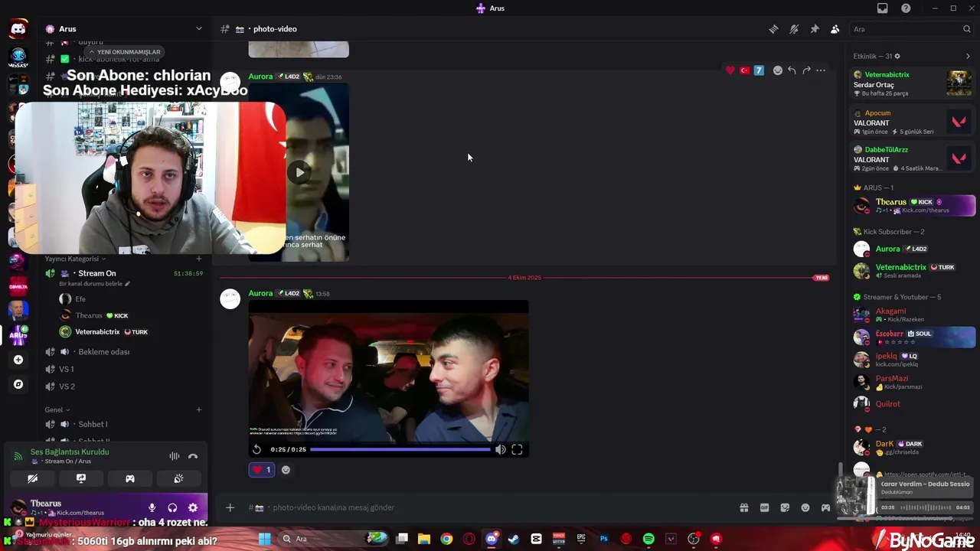Open Thearus profile in ARUS member group
Viewport: 980px width, 551px height.
click(913, 206)
